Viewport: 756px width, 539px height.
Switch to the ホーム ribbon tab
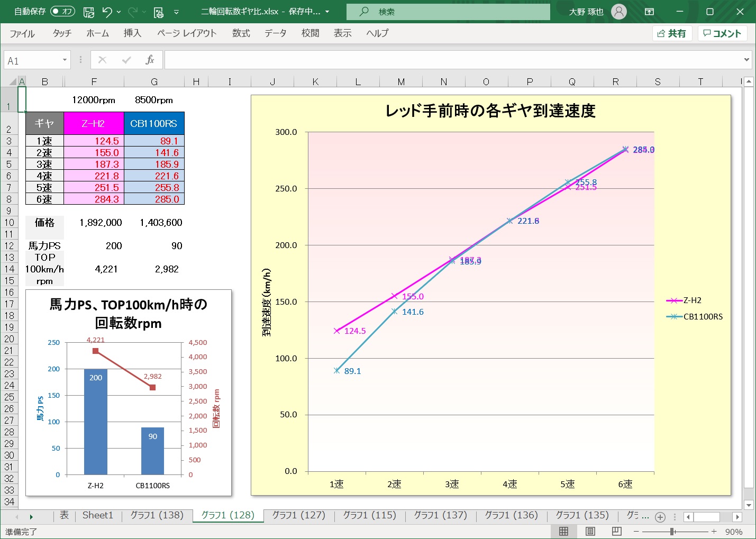pos(98,33)
